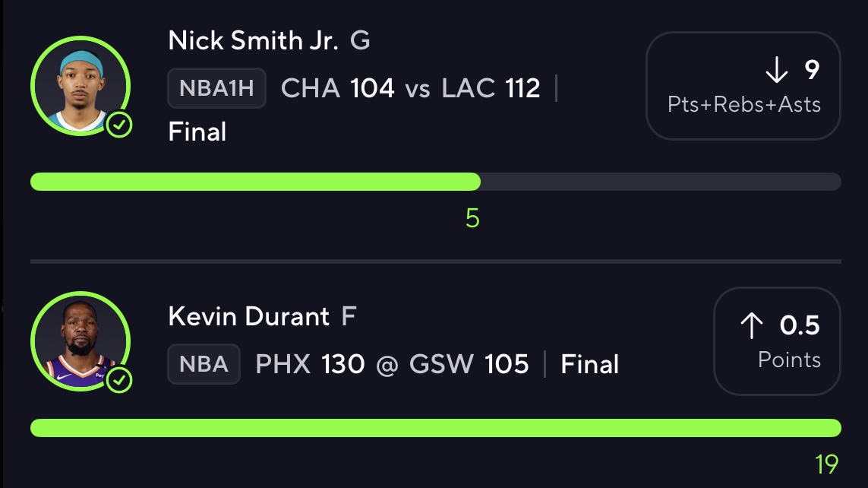This screenshot has width=868, height=488.
Task: Click the up arrow beside 0.5
Action: point(752,325)
